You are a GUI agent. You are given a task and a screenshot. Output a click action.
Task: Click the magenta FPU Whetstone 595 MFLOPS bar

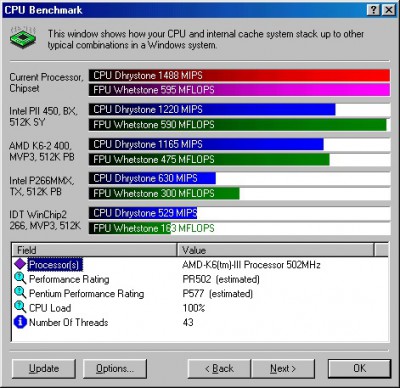(239, 90)
